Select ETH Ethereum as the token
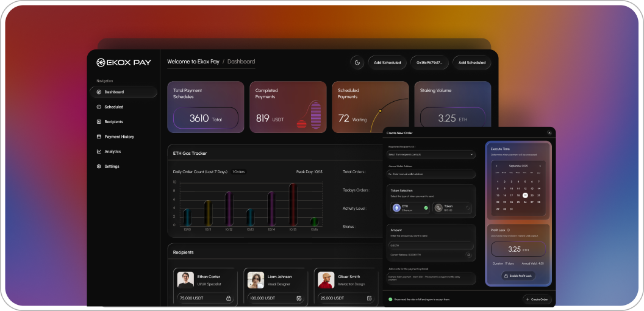644x311 pixels. click(409, 208)
